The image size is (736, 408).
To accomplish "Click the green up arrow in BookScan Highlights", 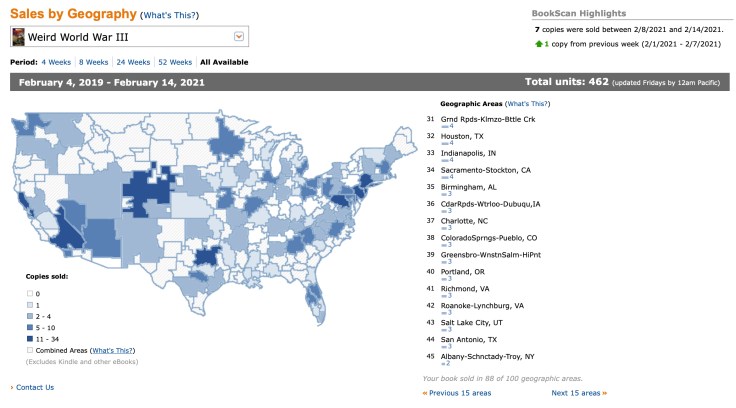I will coord(541,46).
